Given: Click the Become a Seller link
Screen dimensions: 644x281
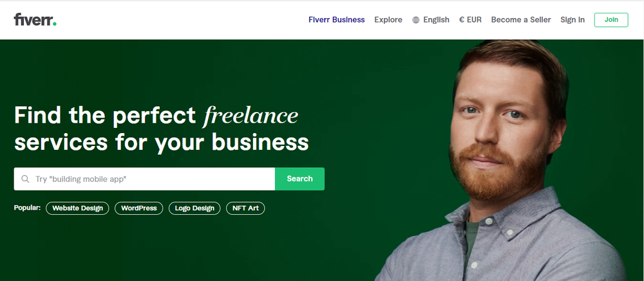Looking at the screenshot, I should click(521, 20).
